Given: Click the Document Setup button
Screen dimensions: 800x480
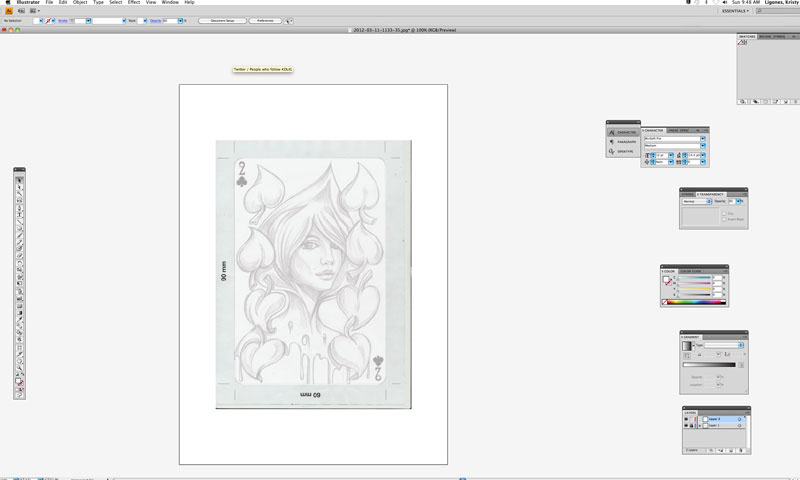Looking at the screenshot, I should [222, 20].
